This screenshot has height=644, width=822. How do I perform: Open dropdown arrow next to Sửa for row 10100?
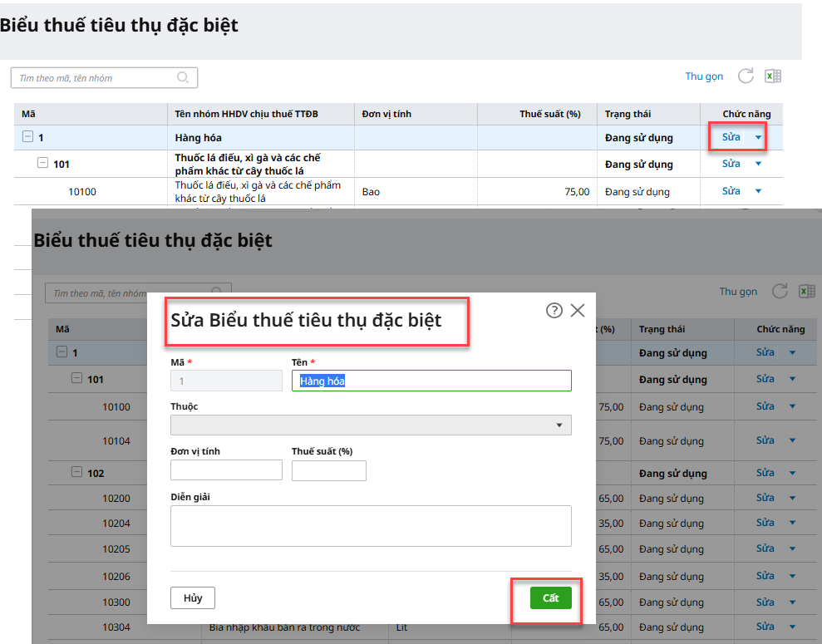coord(758,191)
